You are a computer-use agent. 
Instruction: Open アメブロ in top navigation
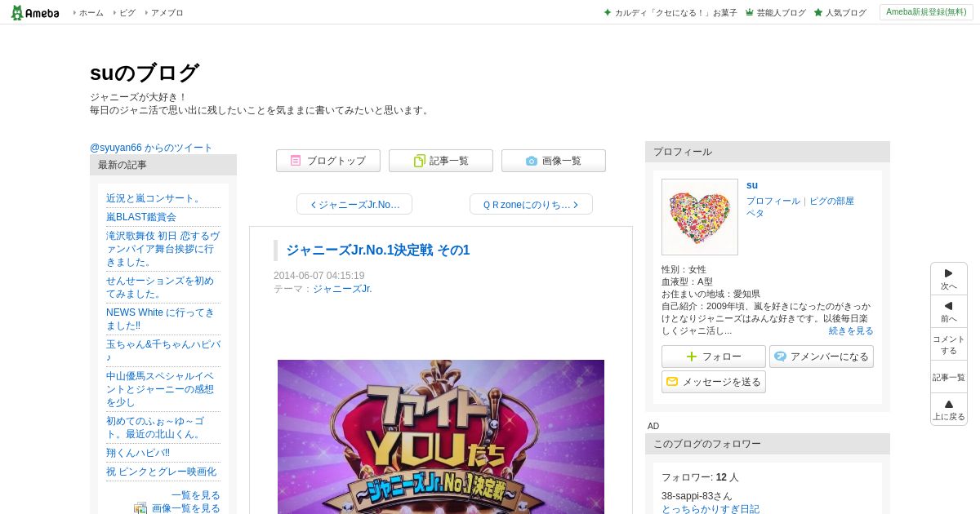pyautogui.click(x=167, y=12)
